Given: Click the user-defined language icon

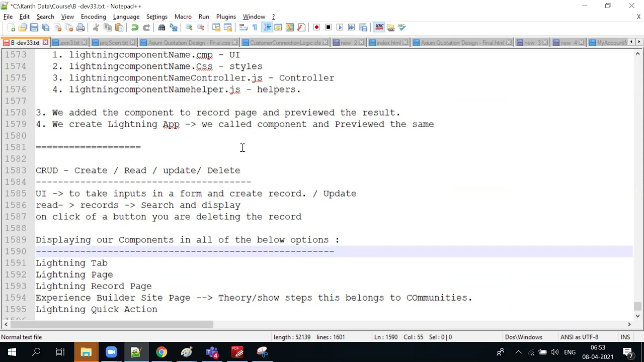Looking at the screenshot, I should click(x=278, y=27).
